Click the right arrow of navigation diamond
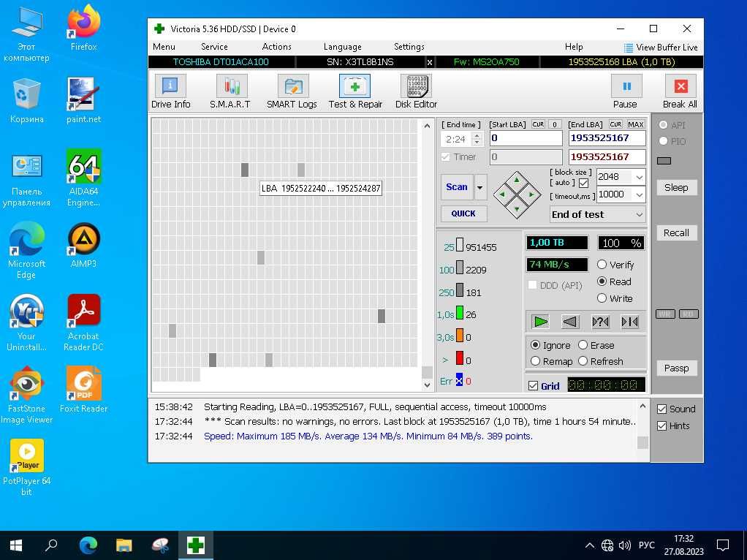Viewport: 747px width, 560px height. (x=530, y=194)
